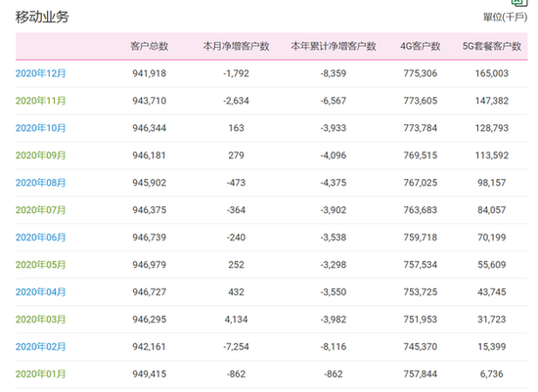Click the Excel export icon at top right
This screenshot has width=538, height=392.
pyautogui.click(x=519, y=3)
